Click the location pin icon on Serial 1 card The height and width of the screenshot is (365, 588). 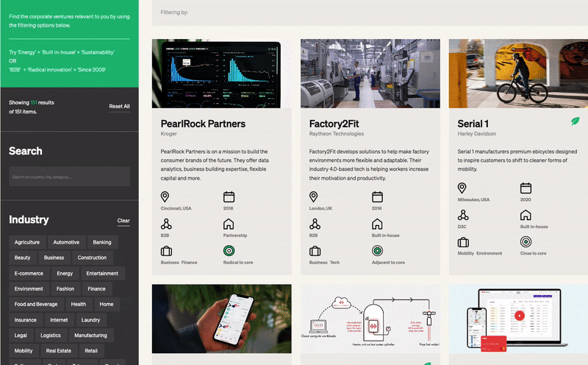(x=462, y=188)
